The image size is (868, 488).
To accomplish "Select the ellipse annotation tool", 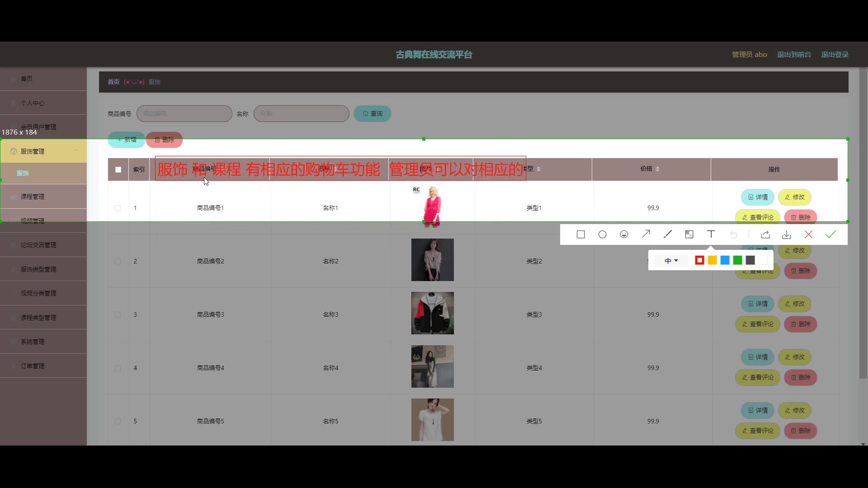I will [603, 235].
